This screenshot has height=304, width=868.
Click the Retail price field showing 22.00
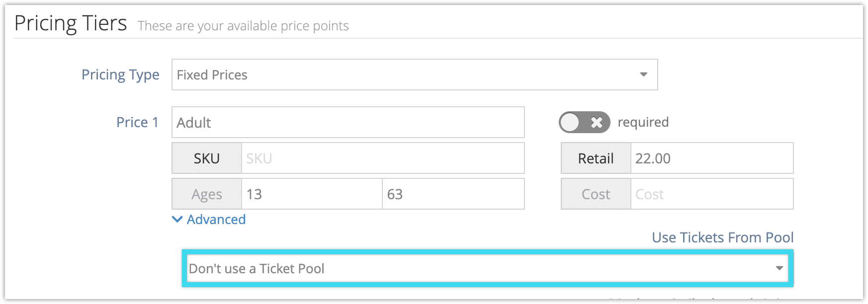click(712, 158)
